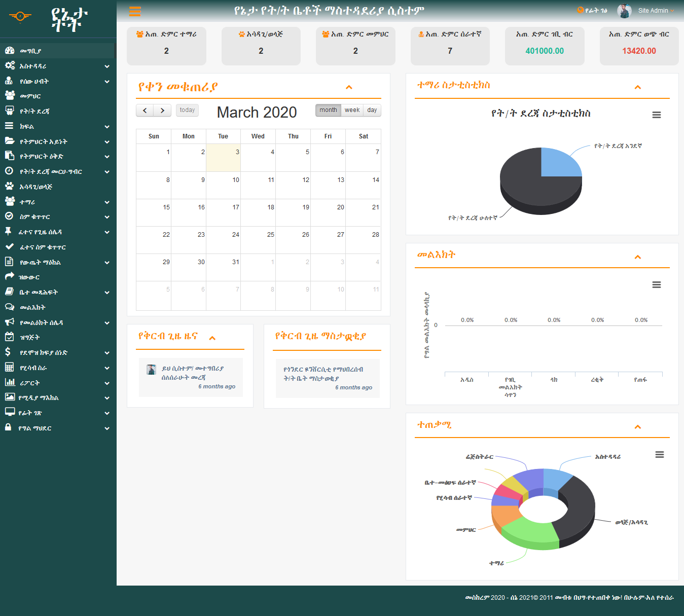Click the message bar chart menu icon
The height and width of the screenshot is (616, 684).
coord(656,285)
